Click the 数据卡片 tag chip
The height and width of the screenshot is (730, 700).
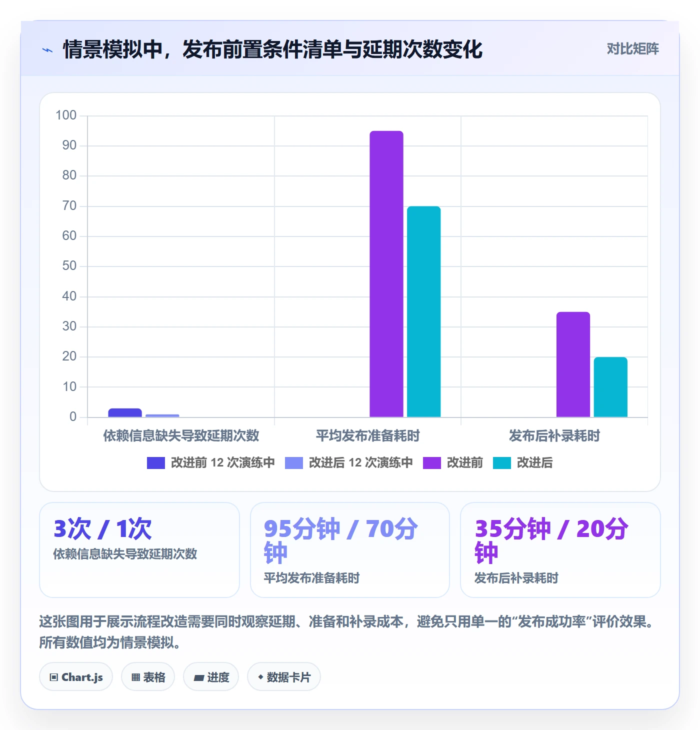[x=284, y=677]
